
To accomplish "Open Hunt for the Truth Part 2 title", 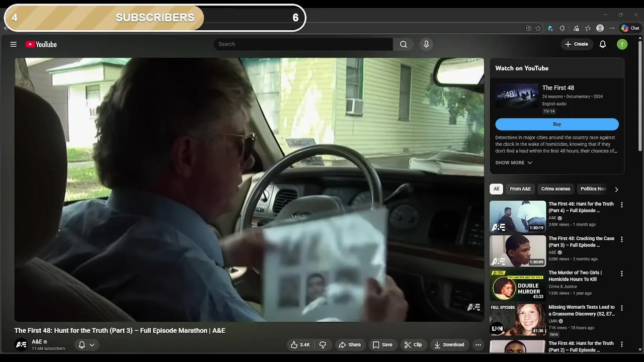I will coord(581,346).
